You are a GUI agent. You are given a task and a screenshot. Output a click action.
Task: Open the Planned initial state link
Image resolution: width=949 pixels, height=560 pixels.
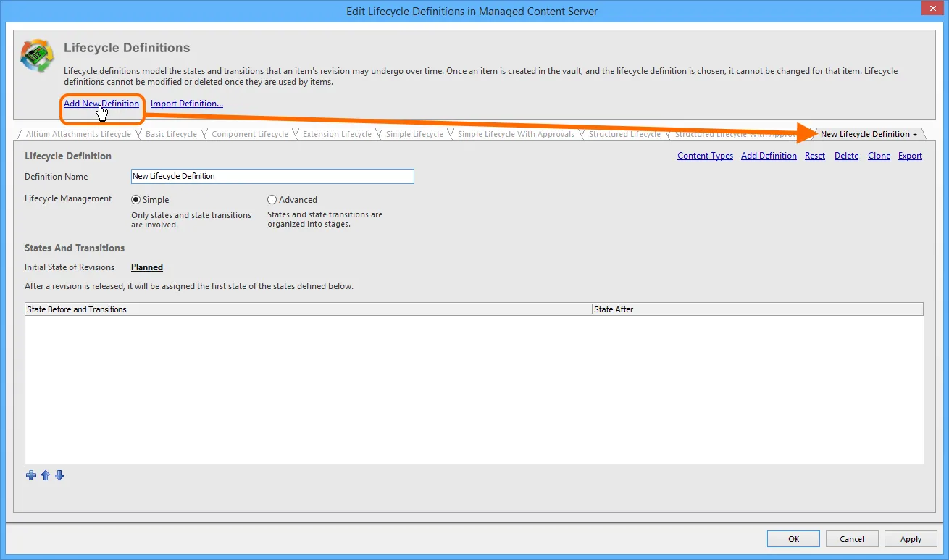(x=147, y=267)
